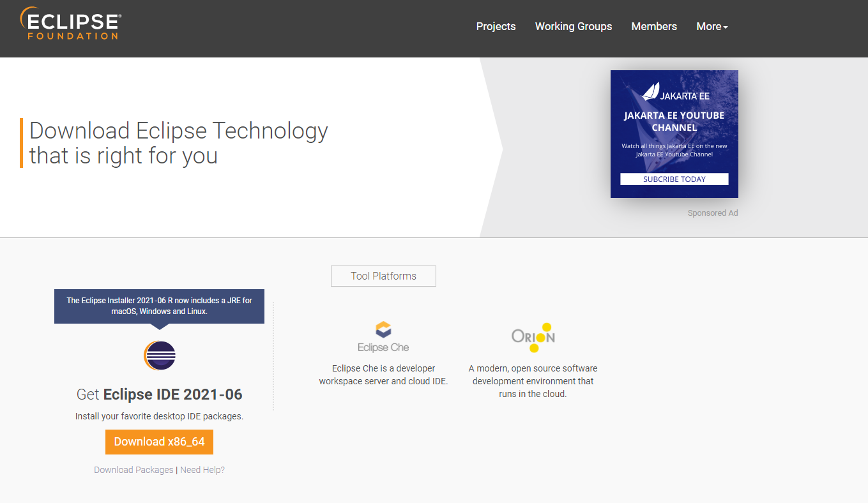Click the Eclipse Che description text
This screenshot has width=868, height=503.
(383, 375)
